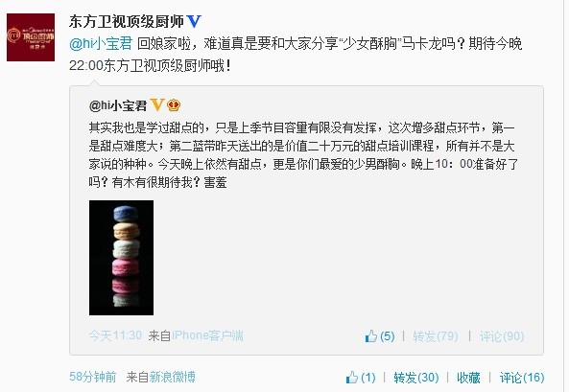Enlarge the macaron stack photo thumbnail
The height and width of the screenshot is (392, 569).
click(121, 258)
